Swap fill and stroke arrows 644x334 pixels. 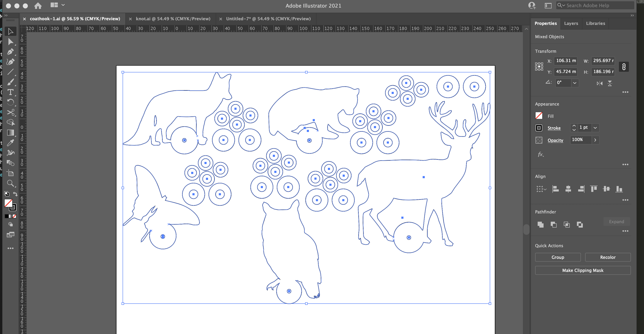pyautogui.click(x=15, y=194)
